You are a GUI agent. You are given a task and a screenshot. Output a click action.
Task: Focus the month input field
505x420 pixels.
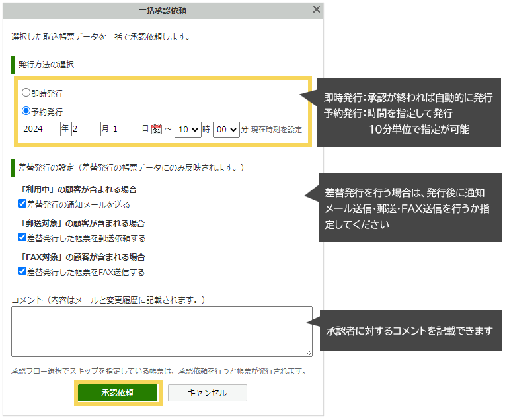click(x=86, y=130)
